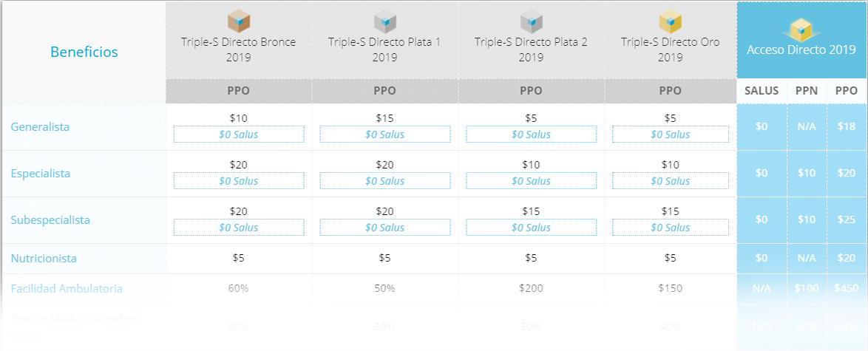This screenshot has height=351, width=868.
Task: Click the Bronce plan cube icon
Action: [x=239, y=22]
